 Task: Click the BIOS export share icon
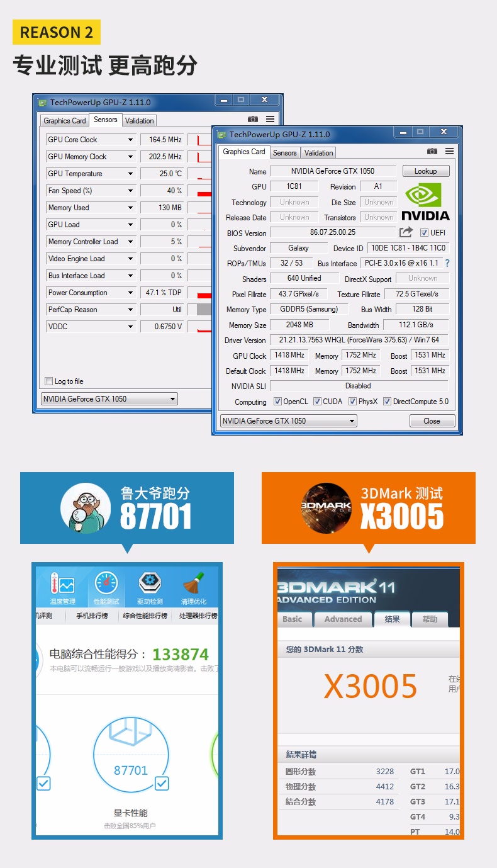[x=406, y=232]
